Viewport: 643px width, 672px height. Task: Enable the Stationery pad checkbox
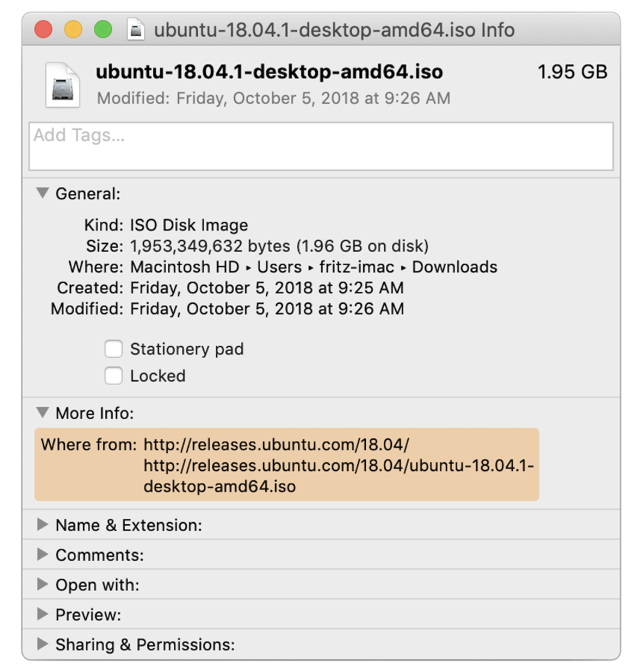(113, 349)
